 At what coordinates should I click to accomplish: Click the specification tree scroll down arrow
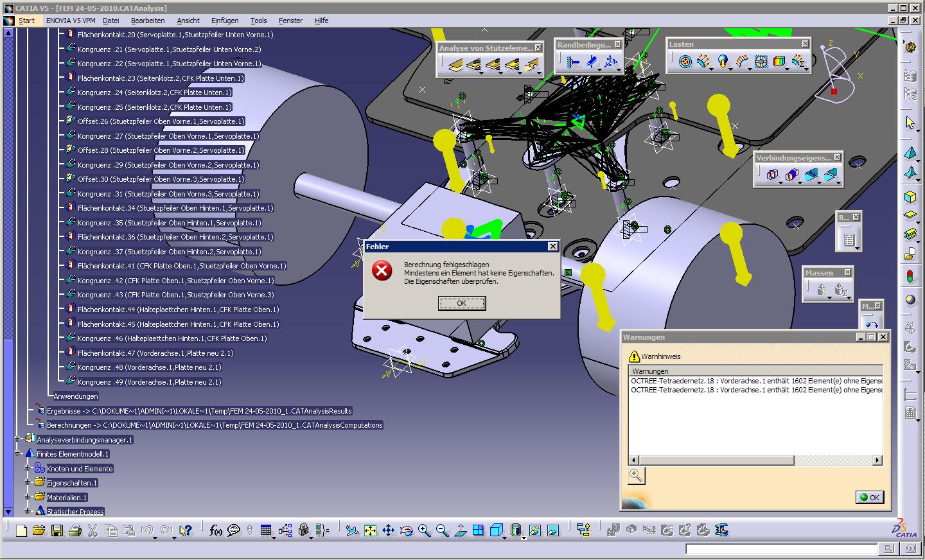pos(8,512)
